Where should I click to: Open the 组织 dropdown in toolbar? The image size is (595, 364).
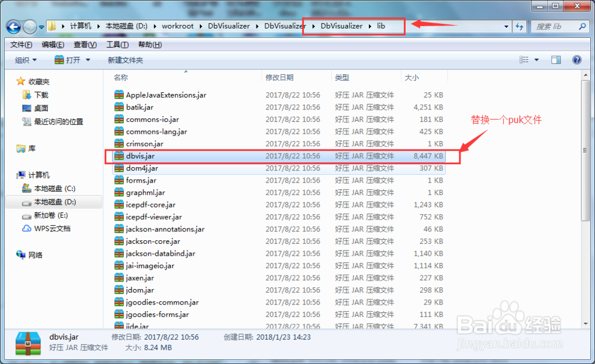tap(26, 60)
